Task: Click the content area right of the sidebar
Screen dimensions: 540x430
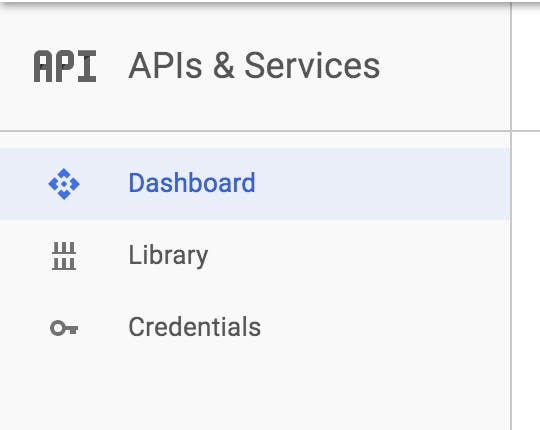Action: tap(526, 241)
